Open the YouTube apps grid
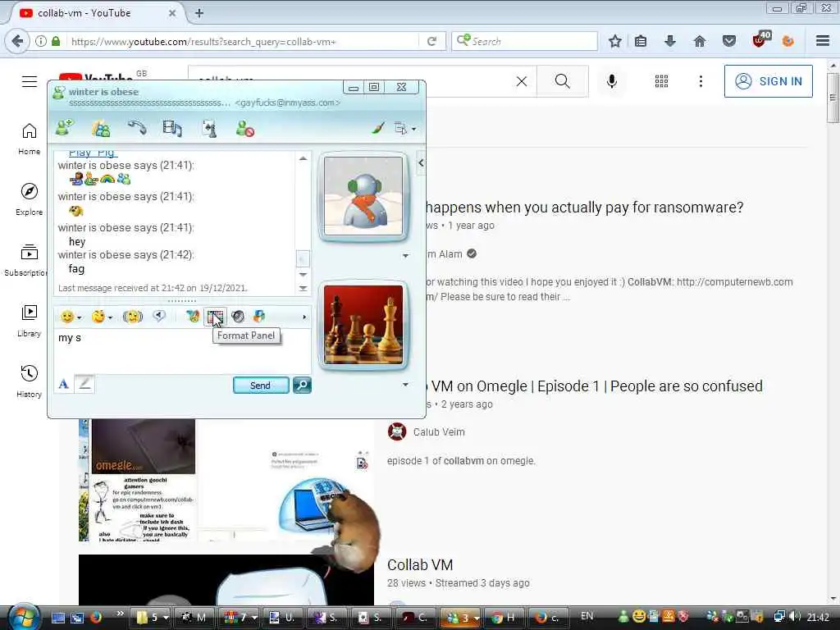The width and height of the screenshot is (840, 630). (x=661, y=81)
